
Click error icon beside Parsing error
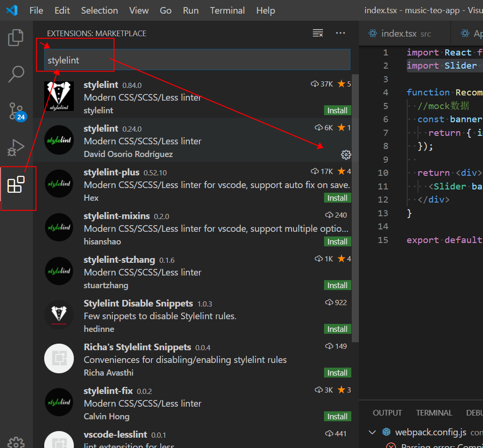point(391,446)
